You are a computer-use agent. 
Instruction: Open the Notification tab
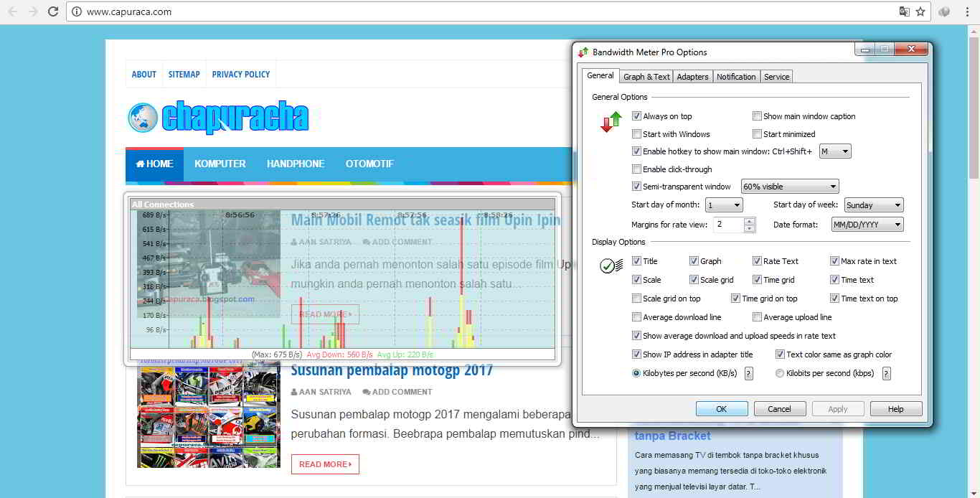(736, 77)
